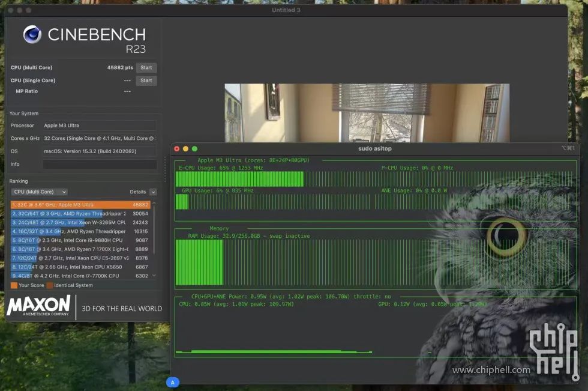Image resolution: width=588 pixels, height=391 pixels.
Task: Click the orange Your Score legend swatch
Action: [x=14, y=285]
